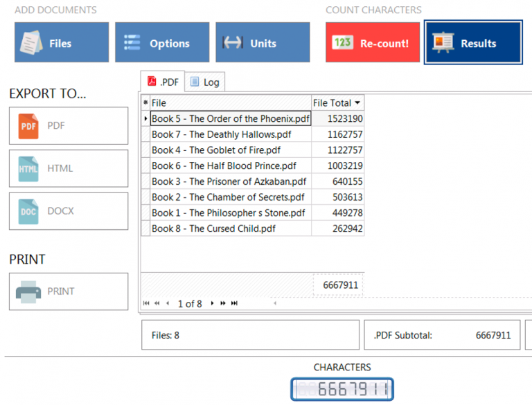Screen dimensions: 532x405
Task: Click the Results presentation board icon
Action: coord(443,42)
